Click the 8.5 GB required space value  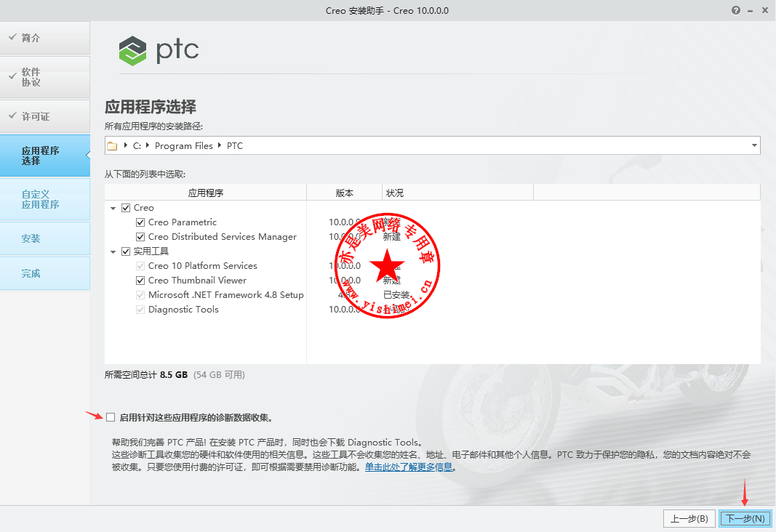[174, 375]
